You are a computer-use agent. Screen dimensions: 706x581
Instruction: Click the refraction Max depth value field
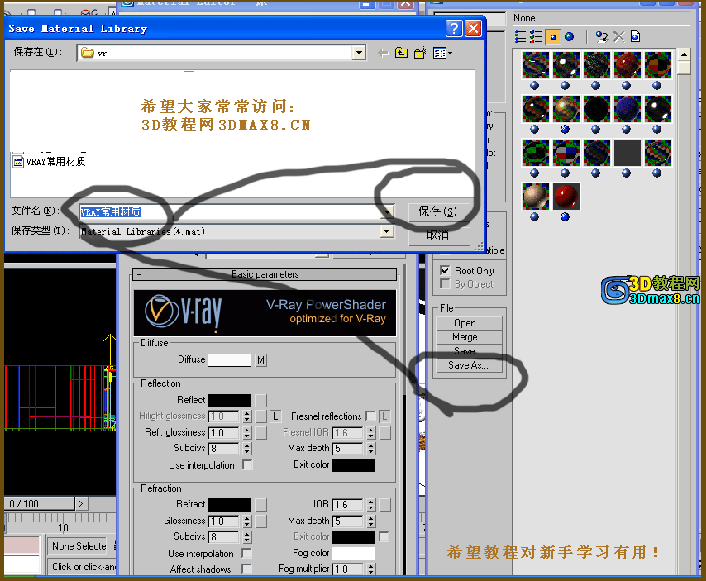[348, 522]
